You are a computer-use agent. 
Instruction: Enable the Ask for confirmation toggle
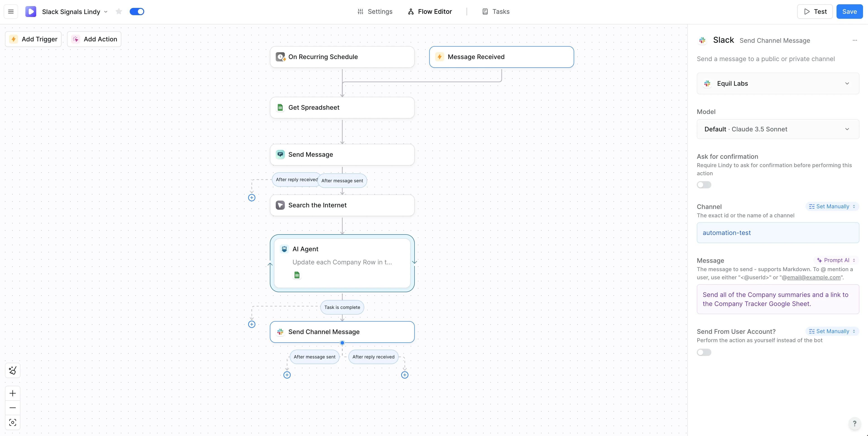pyautogui.click(x=704, y=185)
